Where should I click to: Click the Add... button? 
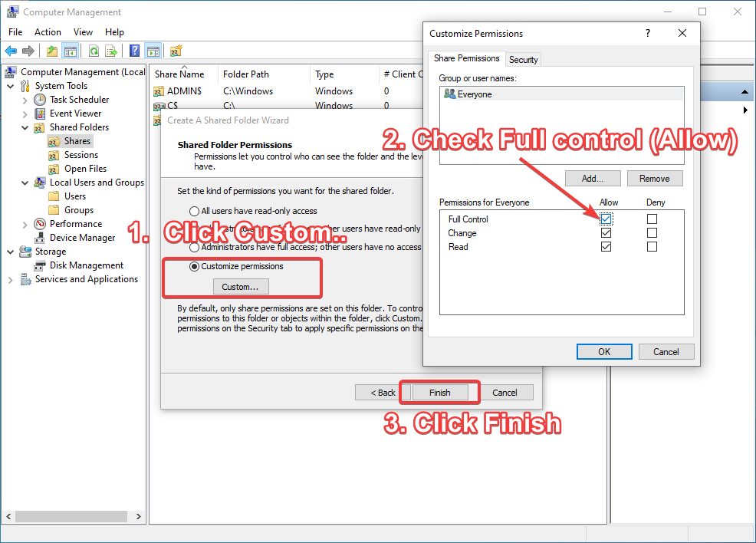(593, 179)
